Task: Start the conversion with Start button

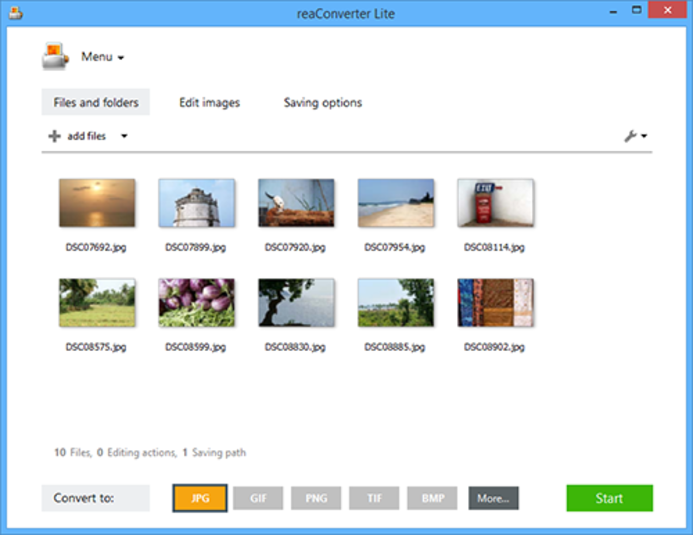Action: [609, 498]
